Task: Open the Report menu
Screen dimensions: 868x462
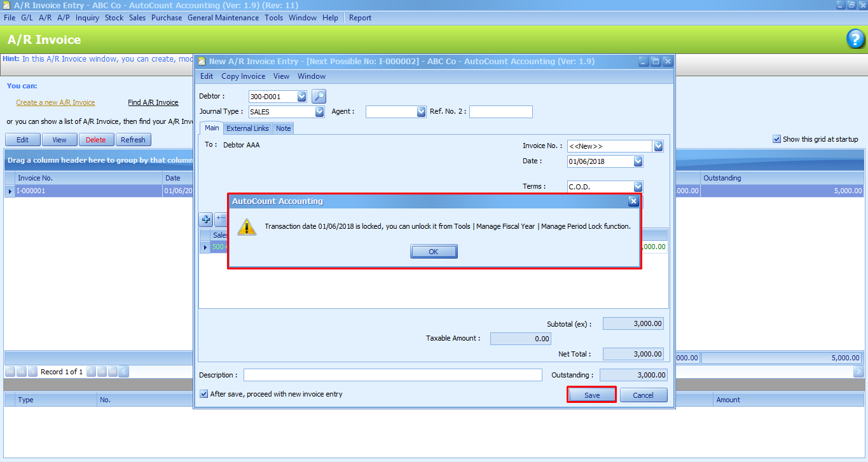Action: point(360,18)
